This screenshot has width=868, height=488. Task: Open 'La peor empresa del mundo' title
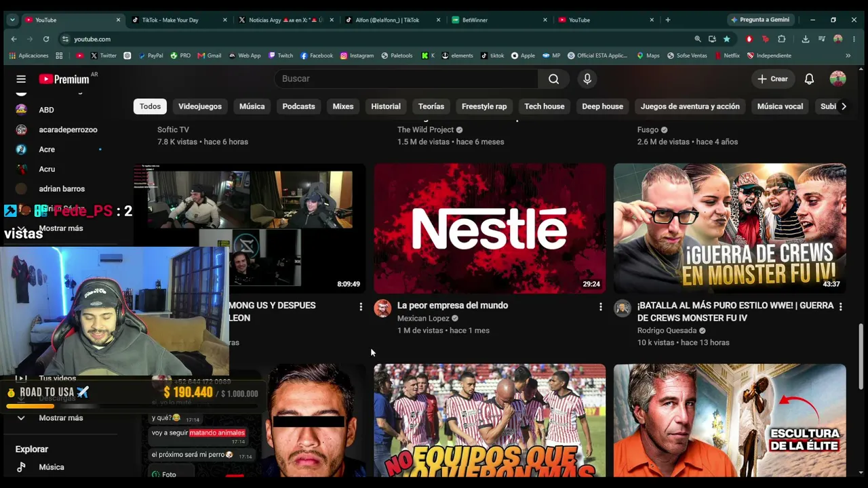(x=452, y=306)
